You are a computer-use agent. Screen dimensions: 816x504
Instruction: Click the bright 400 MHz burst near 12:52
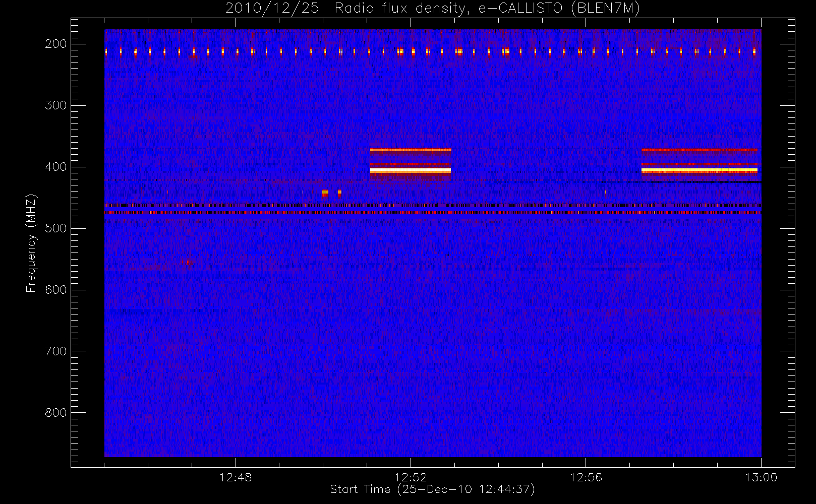click(411, 171)
